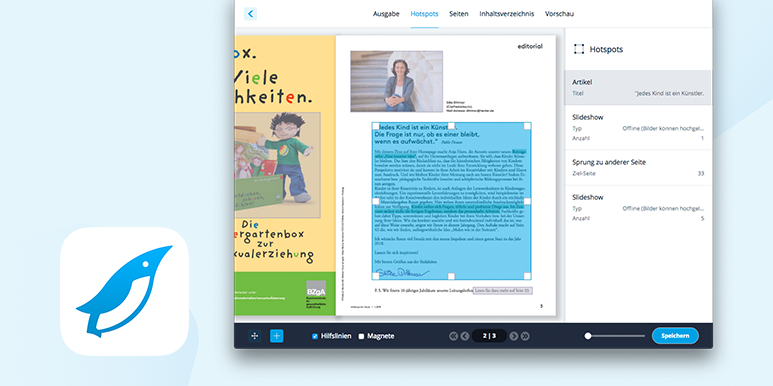
Task: Click the editorial portrait photo hotspot
Action: 396,81
